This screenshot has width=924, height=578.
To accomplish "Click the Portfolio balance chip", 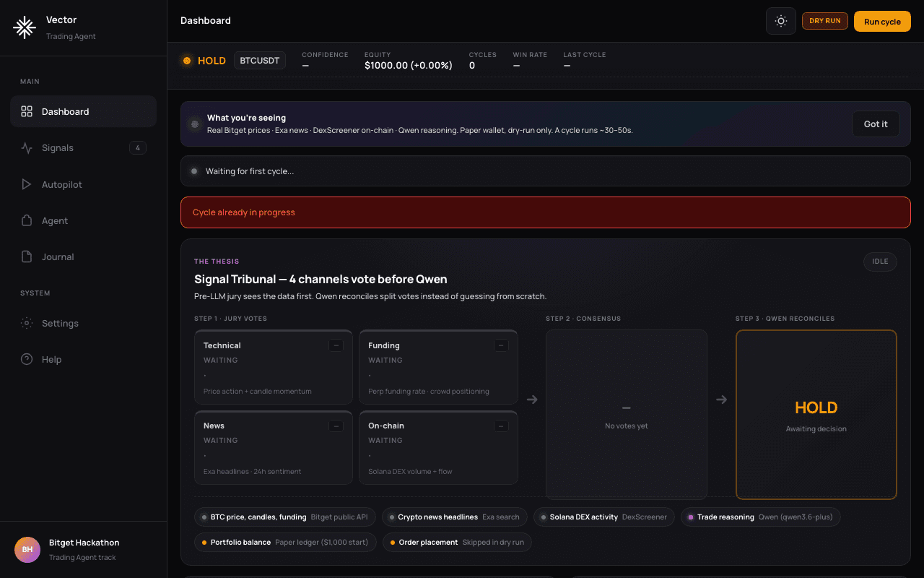I will click(285, 542).
